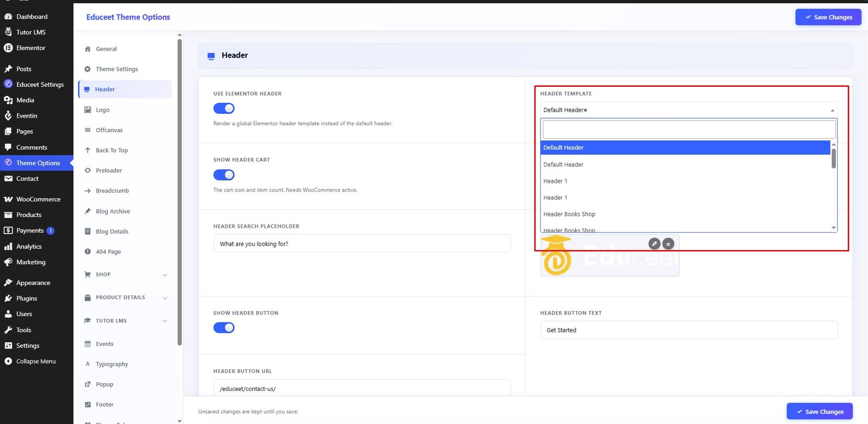The image size is (868, 424).
Task: Remove the logo image with the x icon
Action: point(668,244)
